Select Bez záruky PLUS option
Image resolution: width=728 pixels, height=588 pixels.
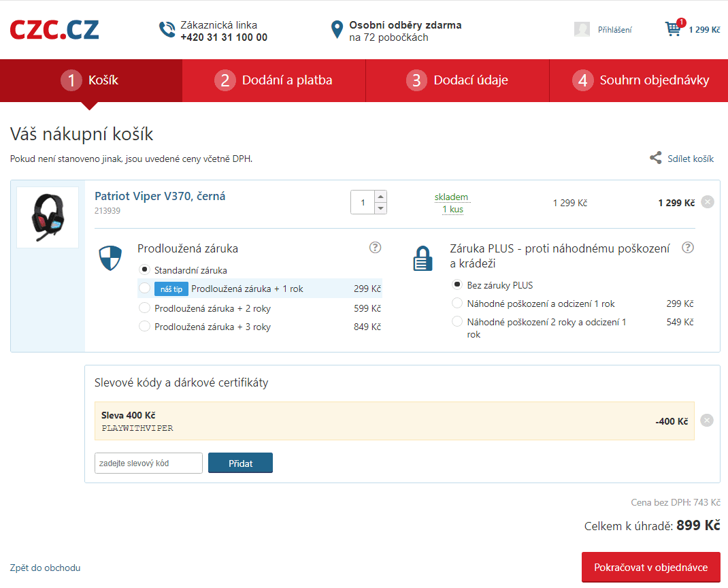(x=457, y=284)
